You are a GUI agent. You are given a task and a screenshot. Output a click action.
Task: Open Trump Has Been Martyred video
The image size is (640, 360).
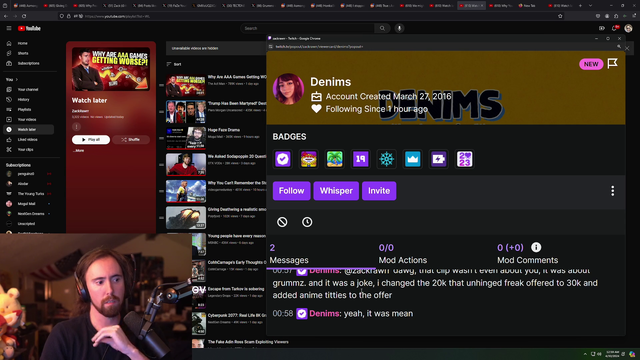click(x=237, y=103)
